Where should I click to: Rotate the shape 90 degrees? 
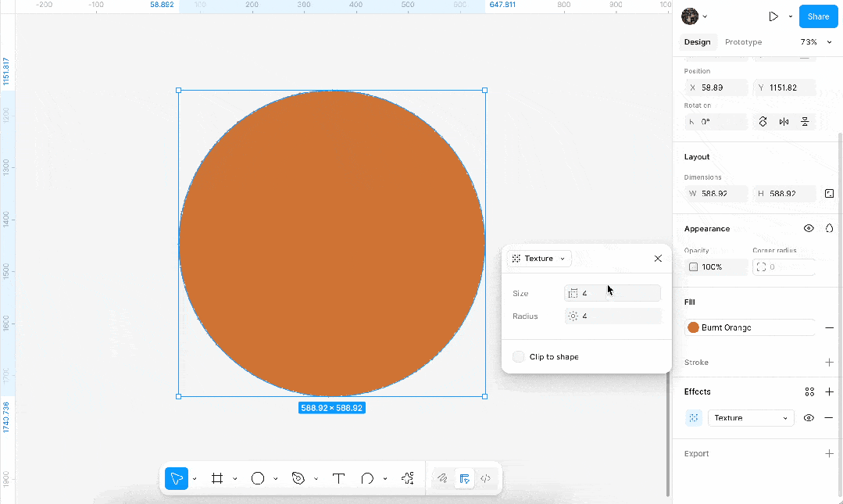click(x=763, y=122)
